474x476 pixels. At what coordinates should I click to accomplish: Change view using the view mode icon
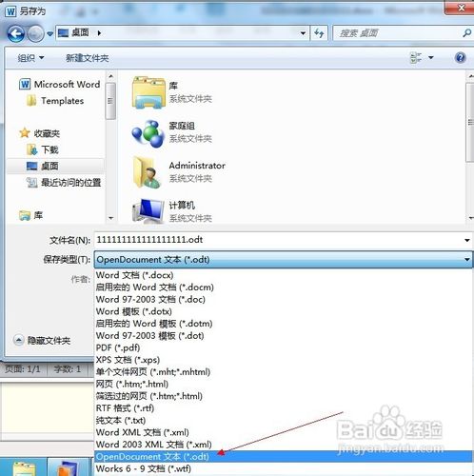point(416,58)
